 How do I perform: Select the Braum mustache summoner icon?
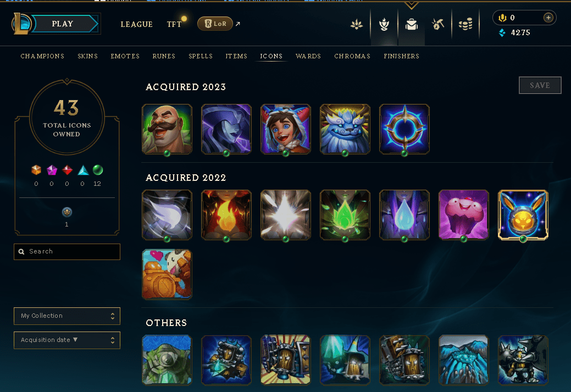tap(167, 129)
